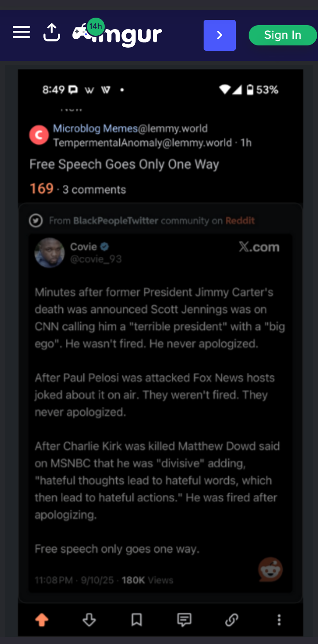Screen dimensions: 318x644
Task: Click the post title Free Speech Goes Only One Way
Action: [124, 165]
